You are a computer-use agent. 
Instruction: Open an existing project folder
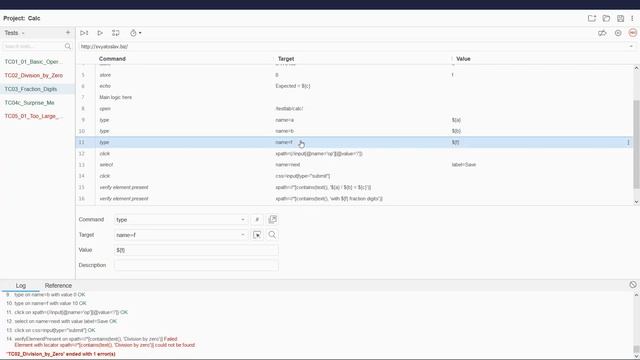606,18
